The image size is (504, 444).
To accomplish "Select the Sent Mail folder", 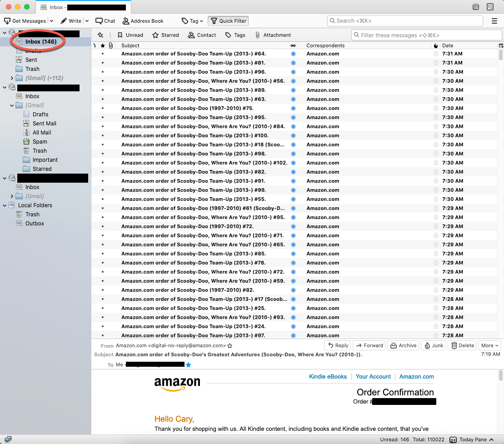I will pos(44,124).
